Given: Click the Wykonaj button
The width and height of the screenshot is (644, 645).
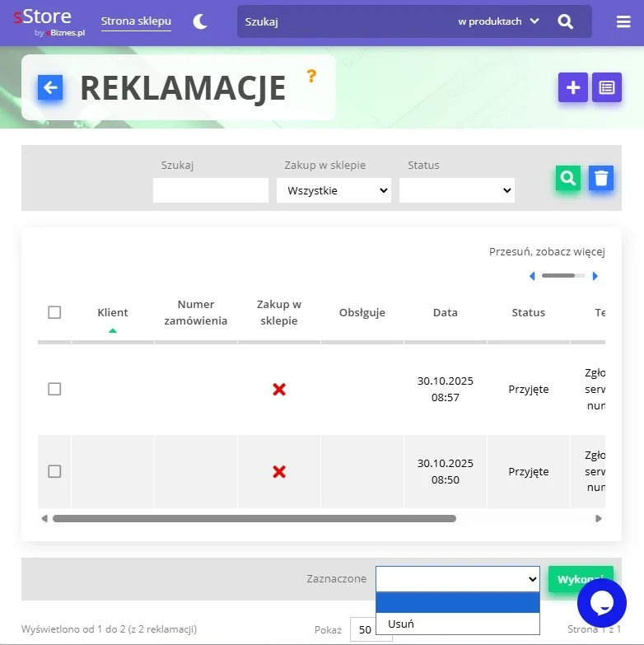Looking at the screenshot, I should [x=581, y=579].
